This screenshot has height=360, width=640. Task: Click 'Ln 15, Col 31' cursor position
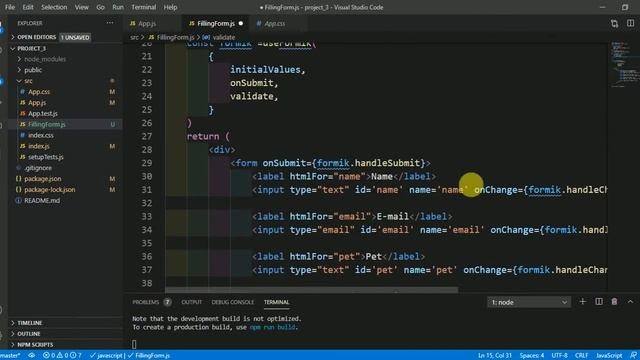click(495, 356)
